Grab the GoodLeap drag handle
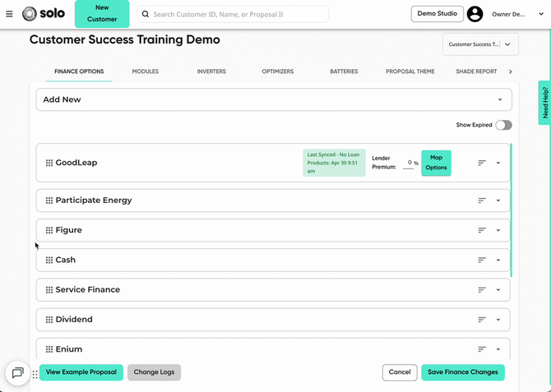This screenshot has width=551, height=392. 49,163
